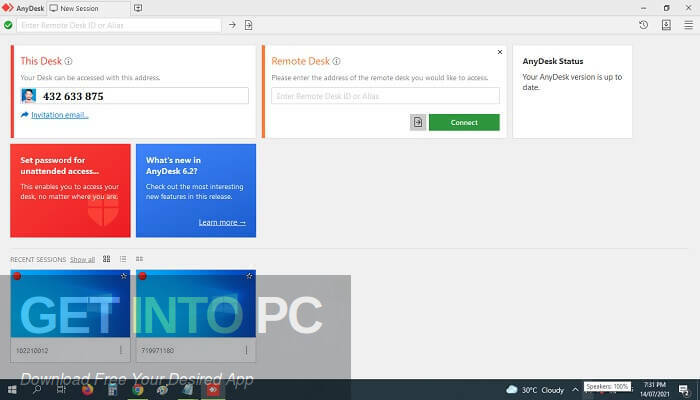Open the session thumbnail for 719971180
The image size is (700, 400).
tap(196, 304)
